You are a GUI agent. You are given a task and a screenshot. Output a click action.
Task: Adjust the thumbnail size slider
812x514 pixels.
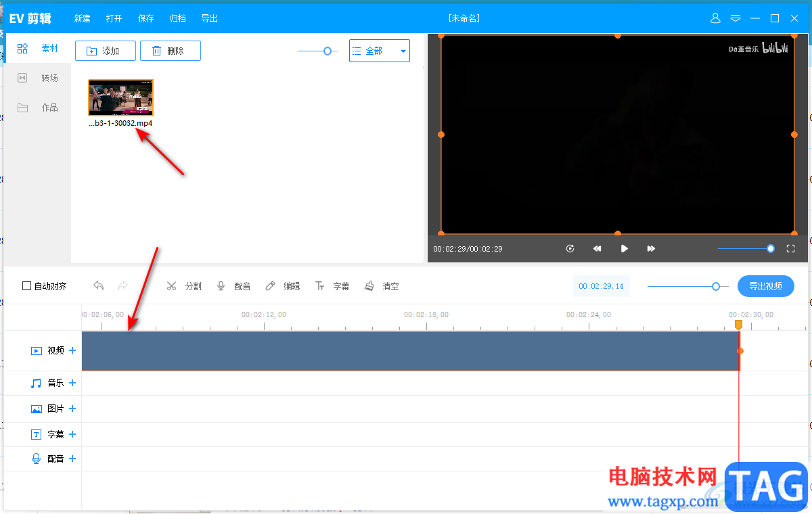(x=328, y=51)
